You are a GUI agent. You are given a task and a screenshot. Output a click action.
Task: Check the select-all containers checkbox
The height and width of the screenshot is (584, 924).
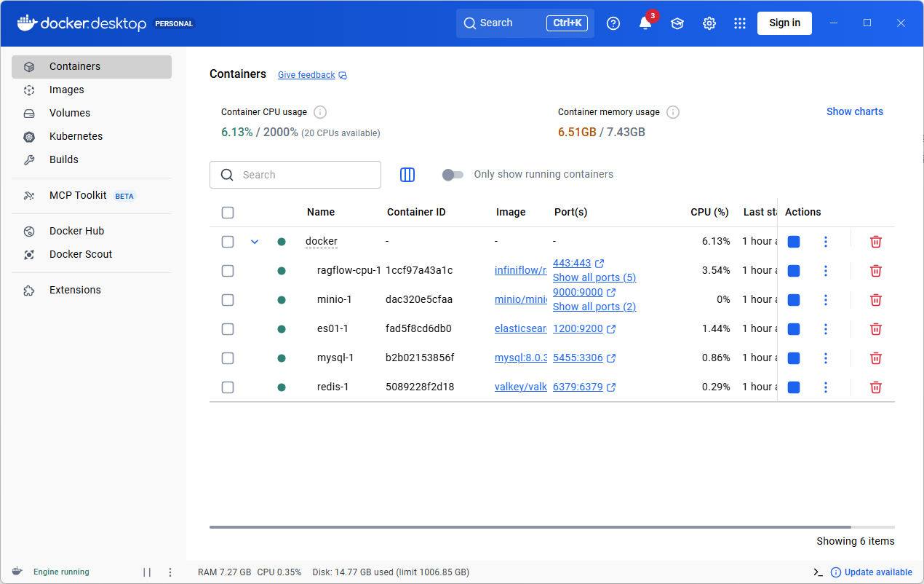point(228,213)
